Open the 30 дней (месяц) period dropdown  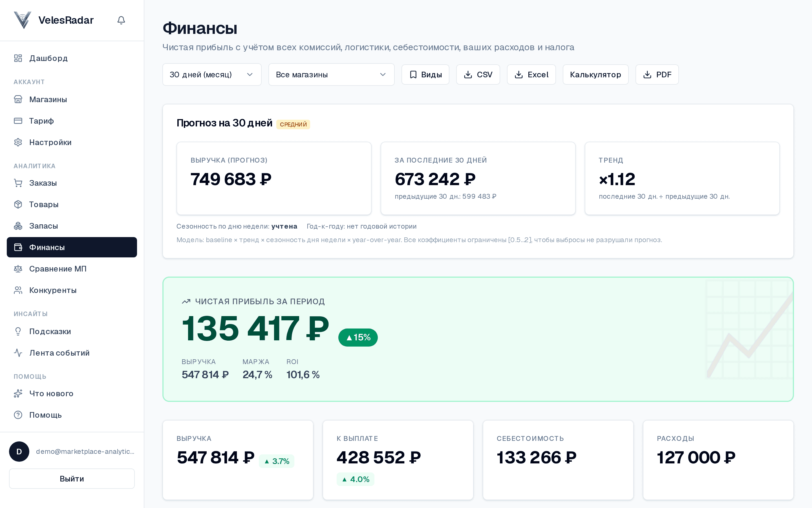point(212,75)
